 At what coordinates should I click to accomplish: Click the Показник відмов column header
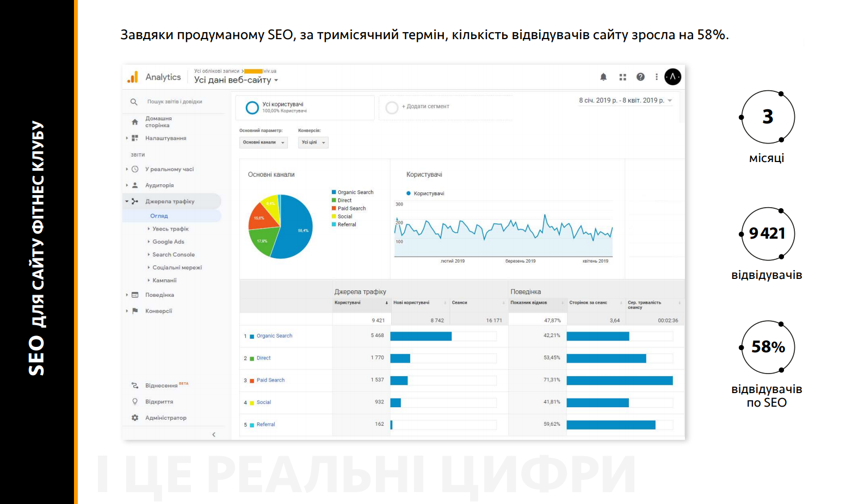pos(536,303)
